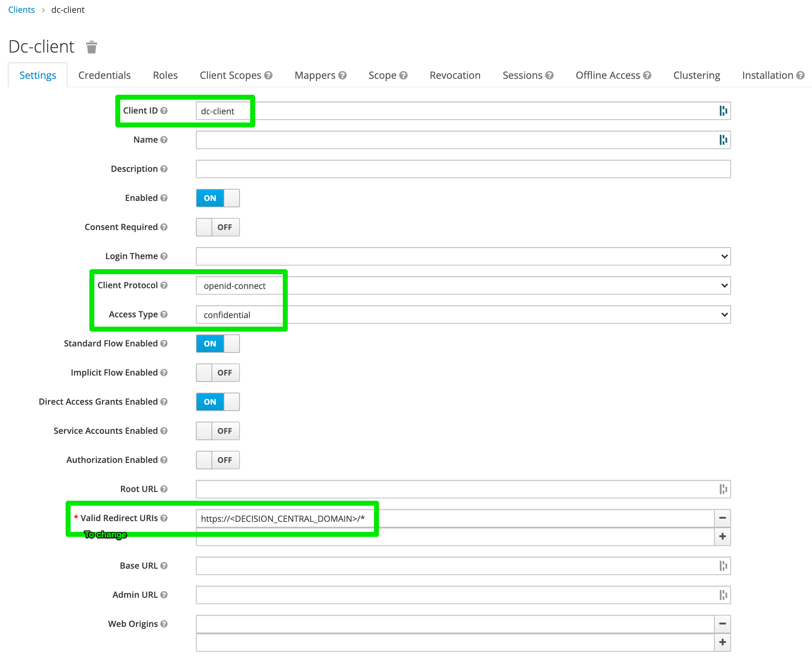Click help icon on Client Scopes tab
Image resolution: width=812 pixels, height=656 pixels.
[268, 76]
